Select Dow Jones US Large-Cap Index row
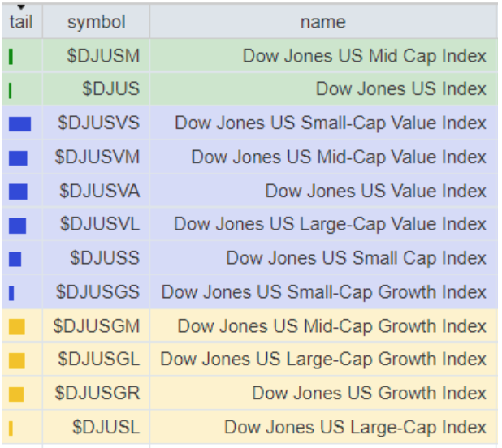This screenshot has width=502, height=448. click(x=355, y=427)
